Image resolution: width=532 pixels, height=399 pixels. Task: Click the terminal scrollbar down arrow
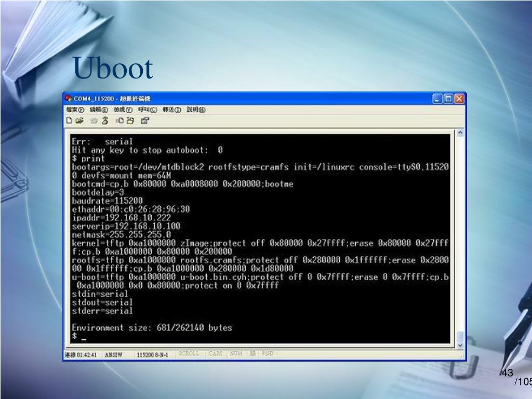click(460, 345)
